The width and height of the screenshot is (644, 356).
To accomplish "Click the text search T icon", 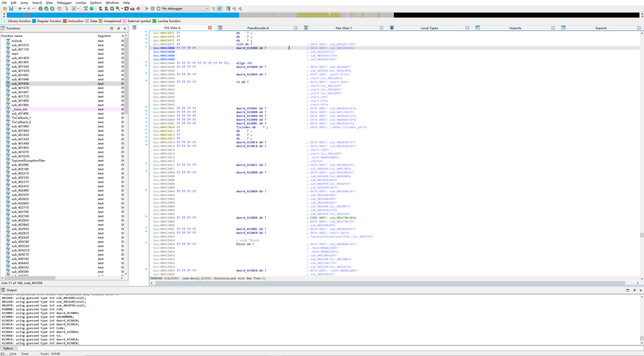I will click(46, 9).
